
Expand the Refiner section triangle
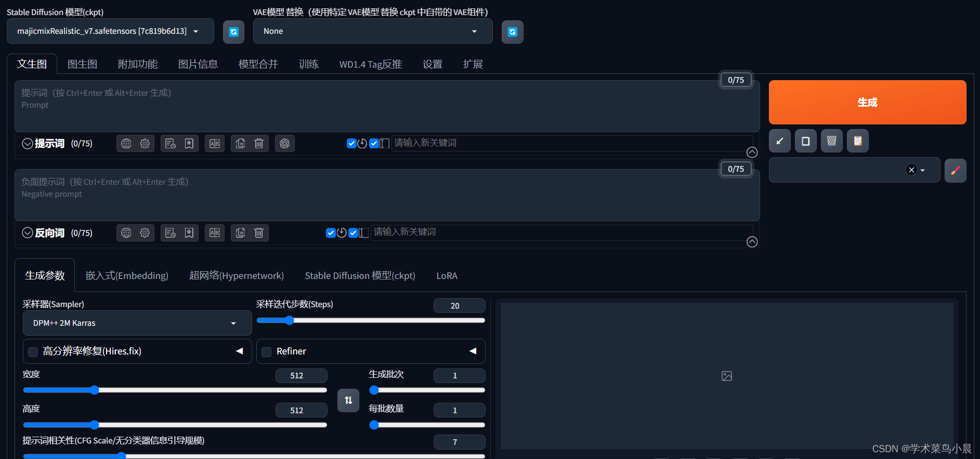tap(473, 351)
